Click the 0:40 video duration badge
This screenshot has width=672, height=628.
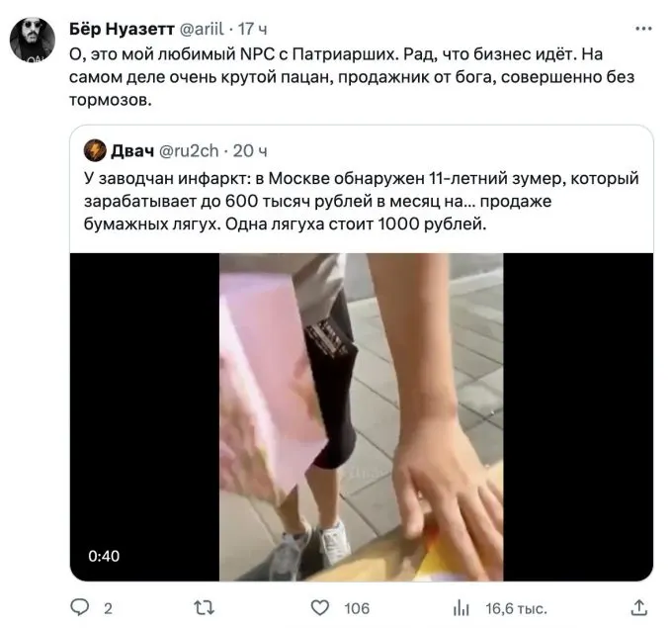(104, 556)
